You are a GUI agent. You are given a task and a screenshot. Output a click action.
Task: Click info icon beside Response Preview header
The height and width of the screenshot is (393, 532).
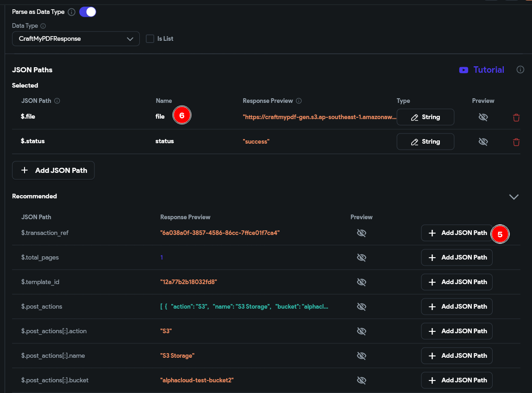click(x=299, y=101)
